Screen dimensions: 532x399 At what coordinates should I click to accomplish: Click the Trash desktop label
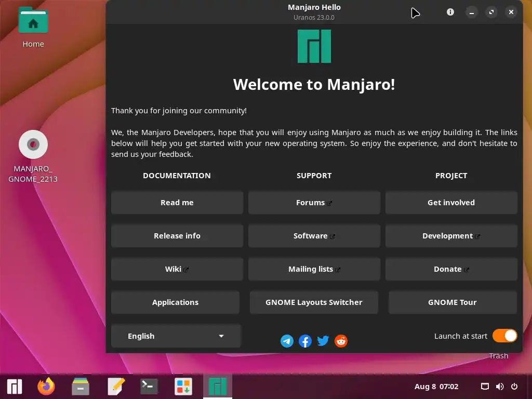[498, 356]
